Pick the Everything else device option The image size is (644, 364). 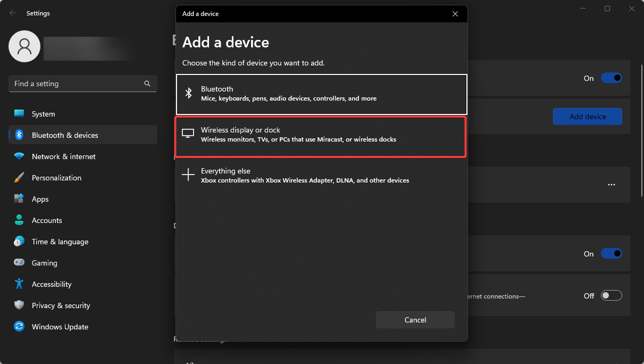click(321, 176)
